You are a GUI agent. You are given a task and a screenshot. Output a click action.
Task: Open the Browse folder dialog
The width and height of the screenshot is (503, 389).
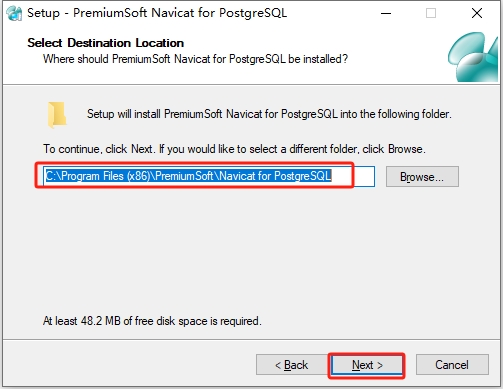[422, 177]
